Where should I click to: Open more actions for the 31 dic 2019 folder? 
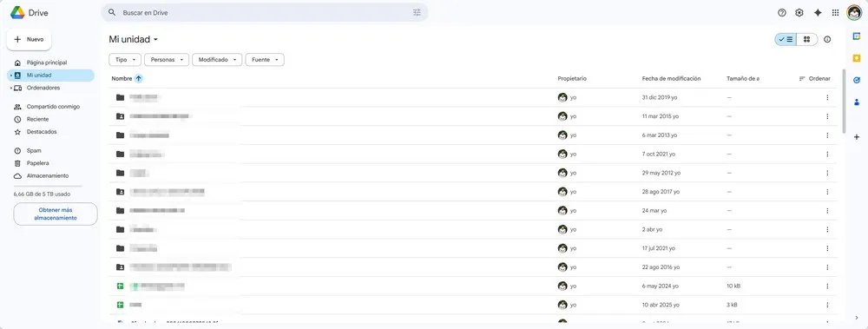(827, 97)
